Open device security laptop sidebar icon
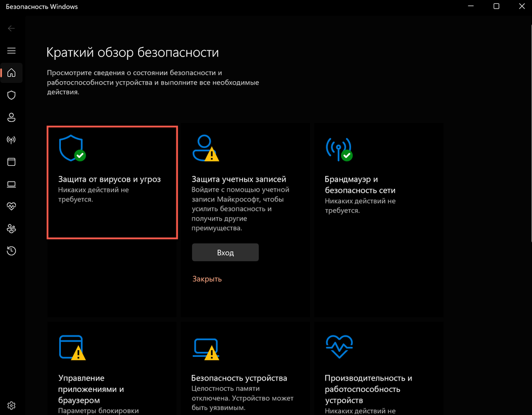Viewport: 532px width, 415px height. (x=11, y=184)
